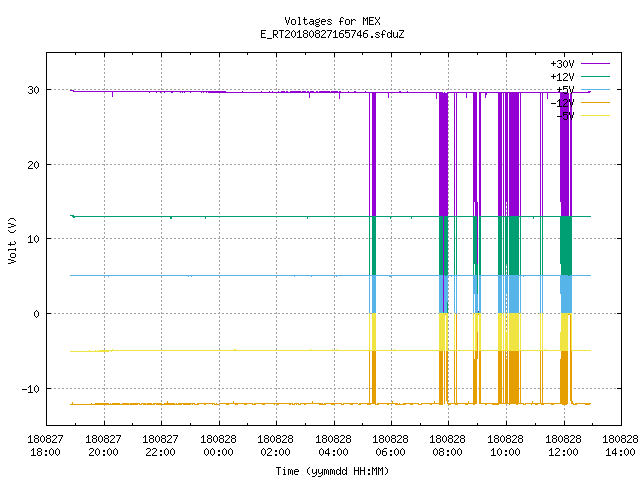
Task: Click the x-axis tick 180827 20:00
Action: click(x=103, y=446)
